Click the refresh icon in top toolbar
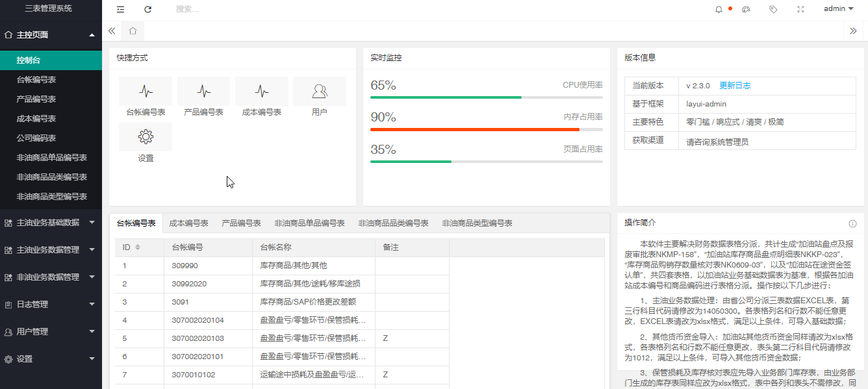Screen dimensions: 868x389 coord(147,9)
